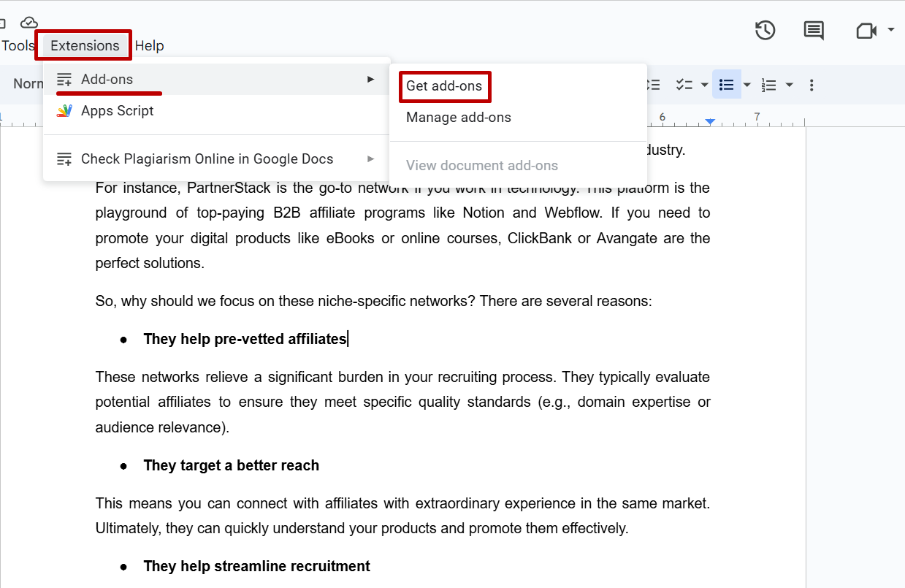Image resolution: width=905 pixels, height=588 pixels.
Task: Click the Extensions menu to close it
Action: (x=85, y=45)
